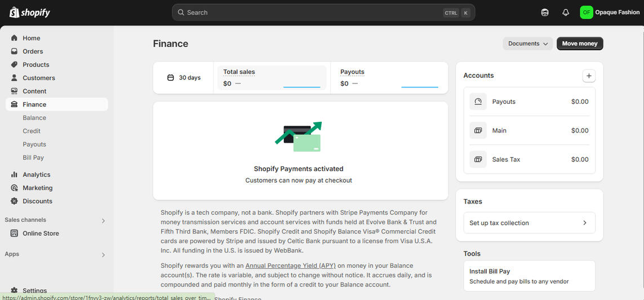Click the Finance page heading
Screen dimensions: 644x300
coord(171,43)
